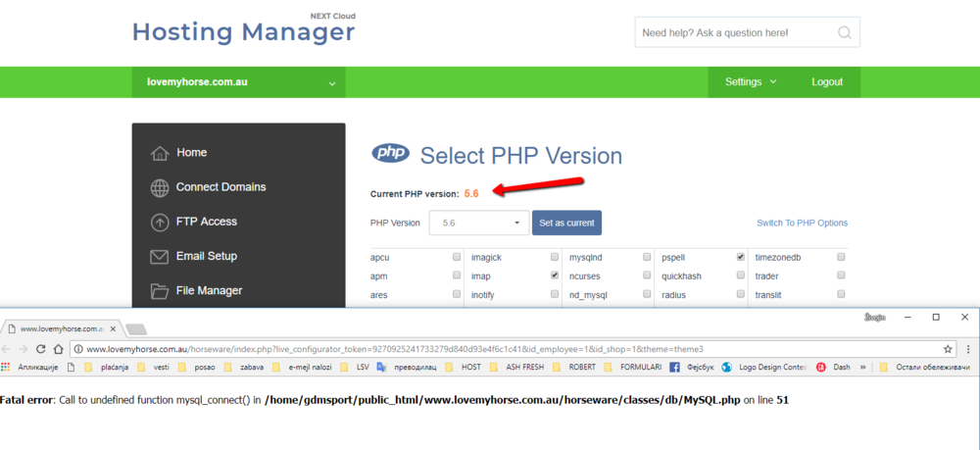This screenshot has width=980, height=450.
Task: Toggle the quickhash extension checkbox
Action: (x=741, y=275)
